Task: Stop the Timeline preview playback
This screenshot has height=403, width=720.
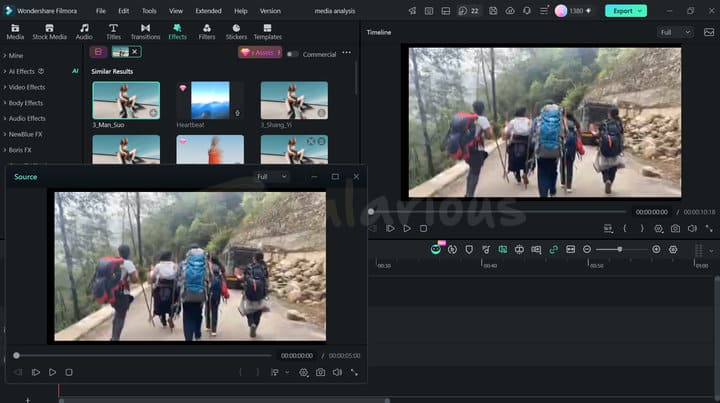Action: [x=423, y=228]
